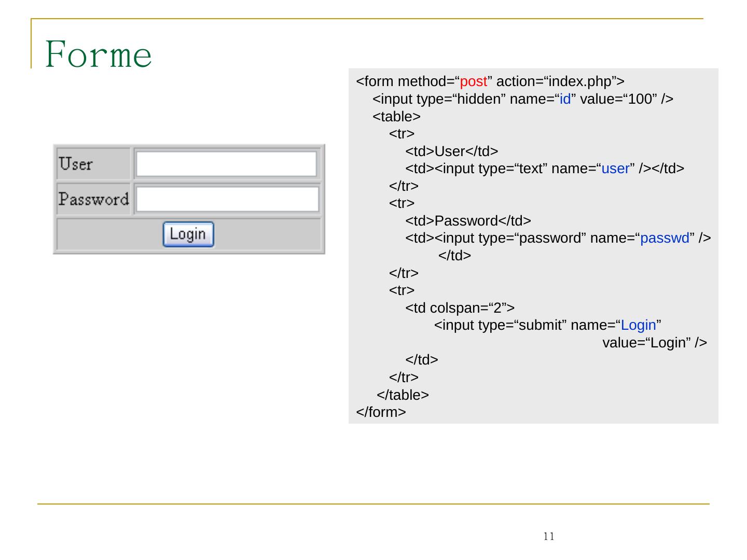Viewport: 747px width, 560px height.
Task: Click the "User" label in form table
Action: pos(76,164)
